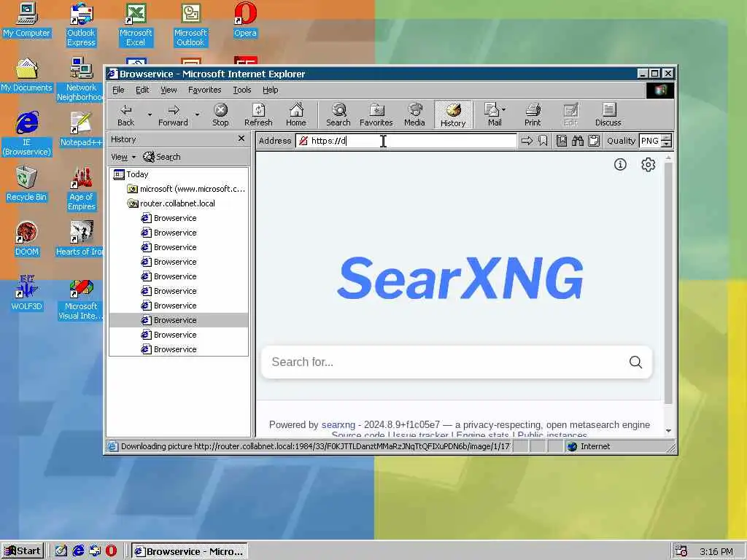The image size is (747, 560).
Task: Open the File menu
Action: pyautogui.click(x=118, y=90)
